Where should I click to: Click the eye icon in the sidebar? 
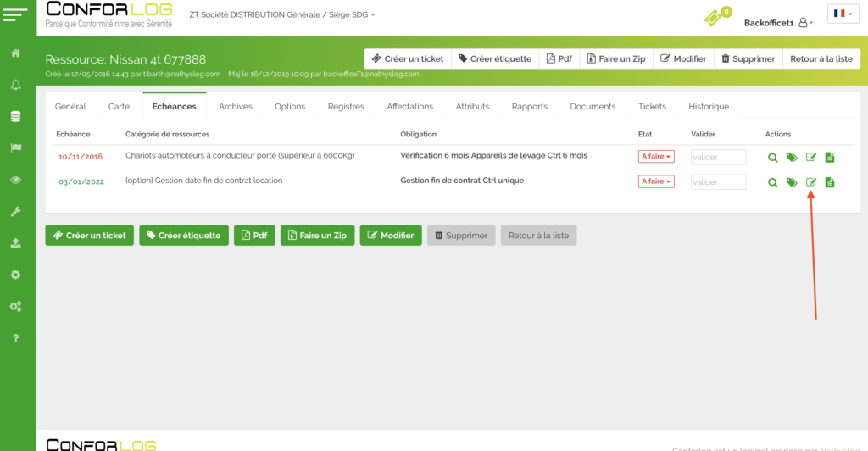(x=15, y=180)
